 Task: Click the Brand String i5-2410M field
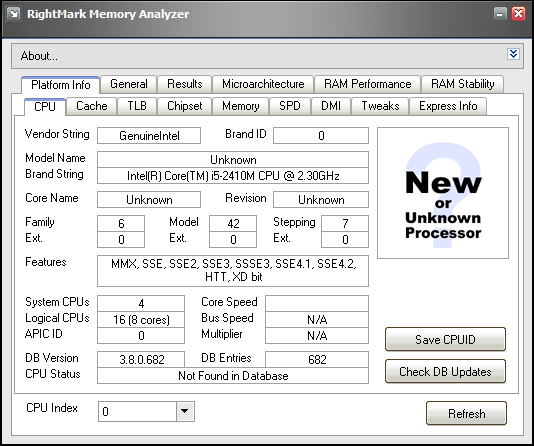coord(233,176)
